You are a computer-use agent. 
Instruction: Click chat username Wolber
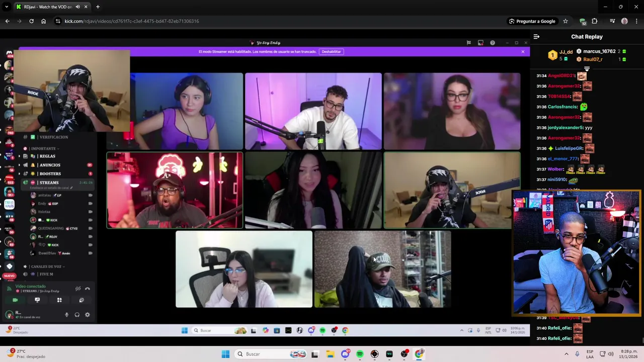pyautogui.click(x=555, y=169)
